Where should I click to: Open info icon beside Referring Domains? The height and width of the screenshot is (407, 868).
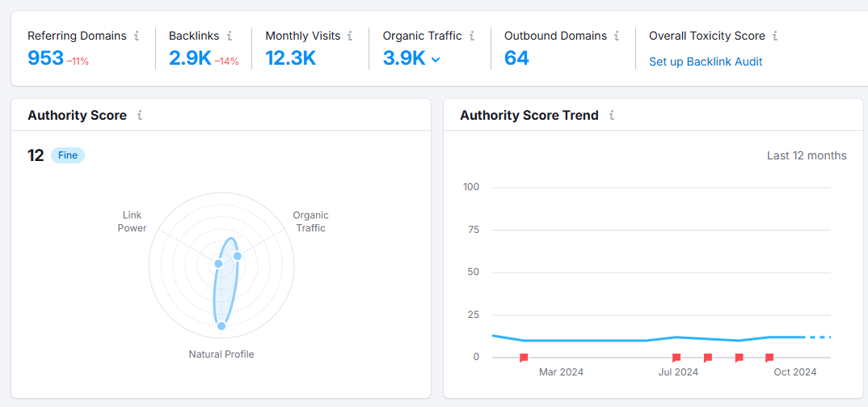(x=137, y=36)
